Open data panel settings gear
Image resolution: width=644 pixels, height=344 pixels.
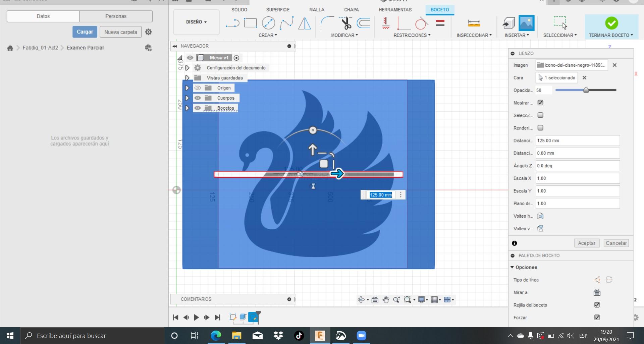tap(148, 32)
